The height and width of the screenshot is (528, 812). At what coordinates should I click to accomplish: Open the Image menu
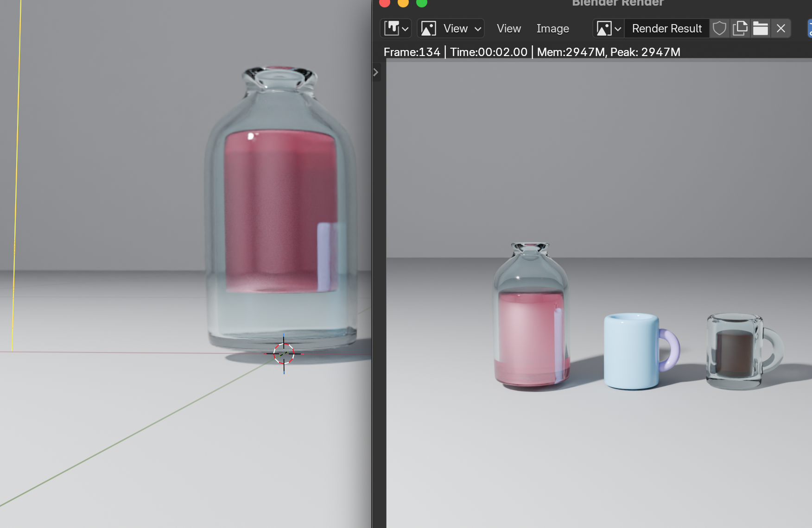click(552, 29)
